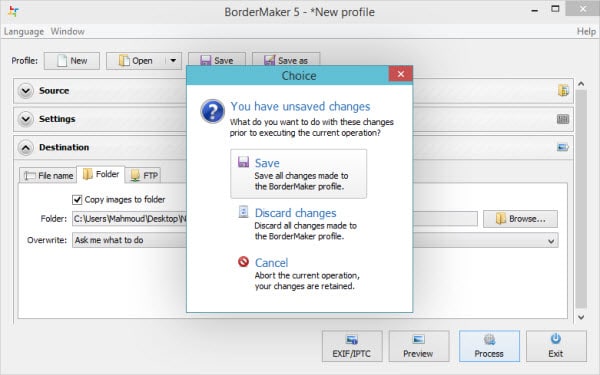This screenshot has width=600, height=375.
Task: Create a New profile
Action: (72, 61)
